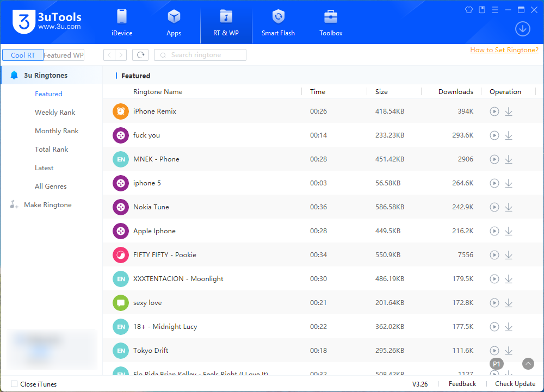Open the iDevice section
Image resolution: width=544 pixels, height=392 pixels.
pyautogui.click(x=122, y=23)
